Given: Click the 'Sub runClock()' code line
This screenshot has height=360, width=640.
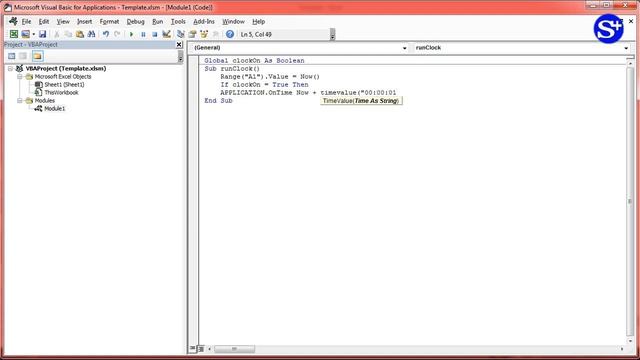Looking at the screenshot, I should (232, 69).
